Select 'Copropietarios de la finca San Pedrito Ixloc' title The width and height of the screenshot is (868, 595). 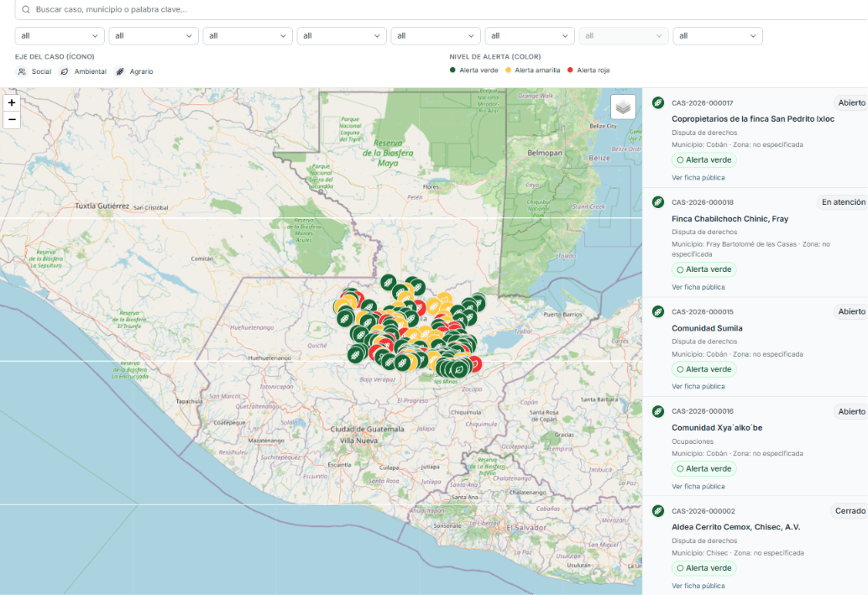point(753,119)
